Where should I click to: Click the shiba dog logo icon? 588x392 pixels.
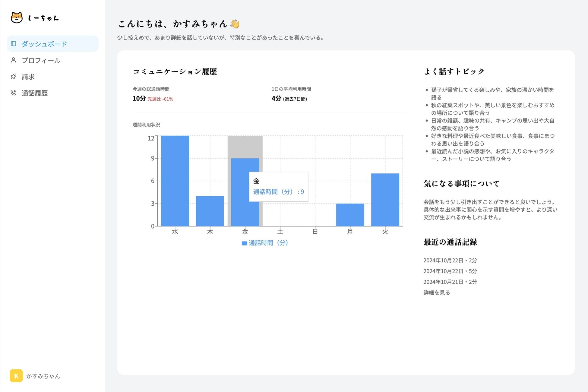17,17
